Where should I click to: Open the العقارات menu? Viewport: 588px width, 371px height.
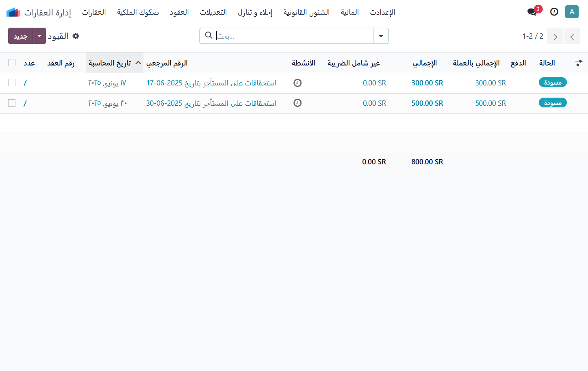[x=94, y=12]
